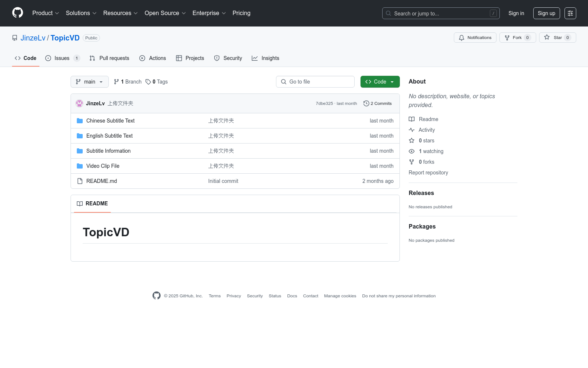Click the Report repository link

tap(429, 173)
